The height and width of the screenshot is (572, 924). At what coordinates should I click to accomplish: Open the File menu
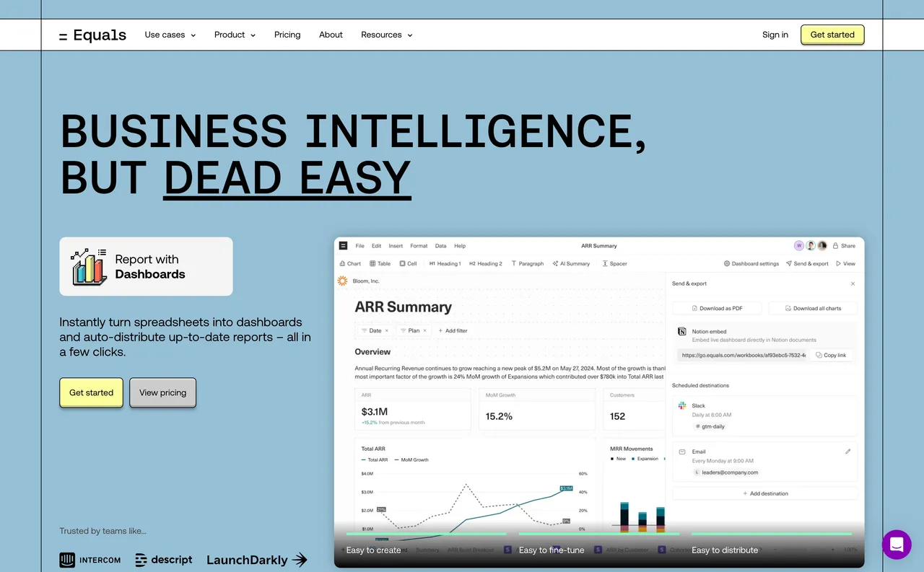359,245
